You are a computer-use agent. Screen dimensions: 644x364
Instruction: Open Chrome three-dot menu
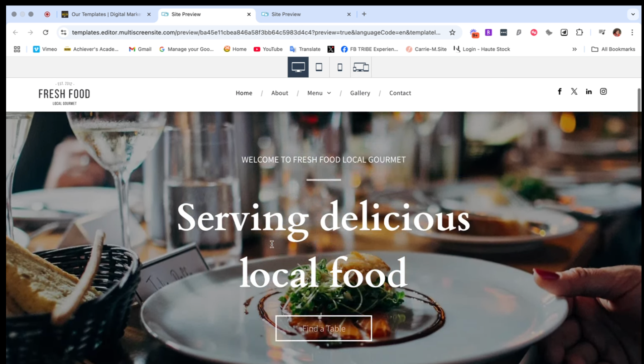[x=632, y=32]
